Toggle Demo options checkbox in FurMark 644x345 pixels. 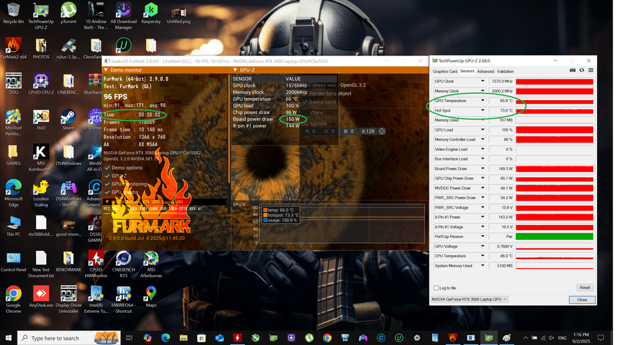pos(107,168)
